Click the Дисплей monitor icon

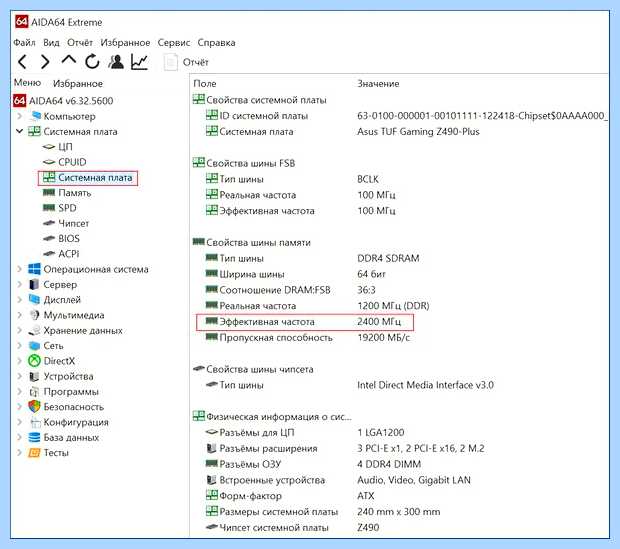pos(34,300)
